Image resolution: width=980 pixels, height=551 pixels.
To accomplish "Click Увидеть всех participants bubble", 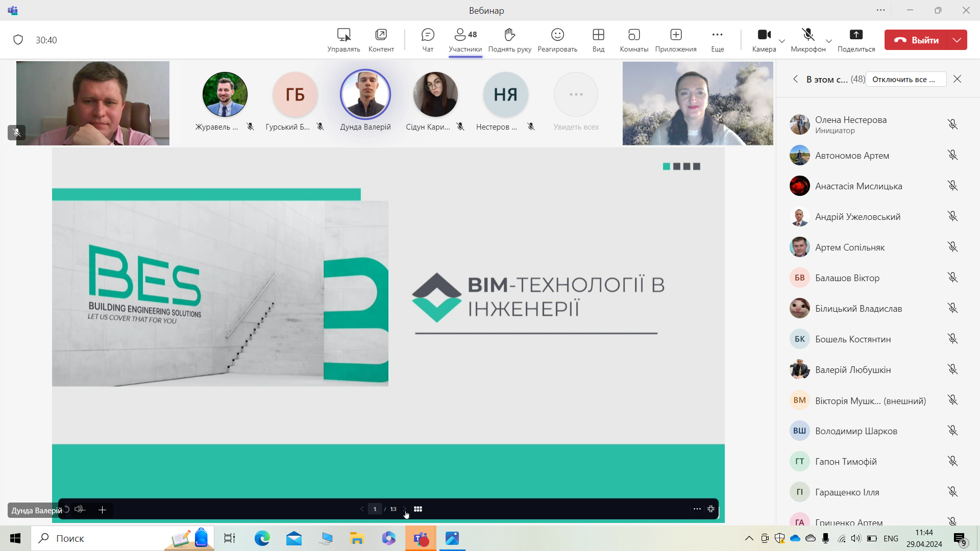I will click(x=576, y=102).
